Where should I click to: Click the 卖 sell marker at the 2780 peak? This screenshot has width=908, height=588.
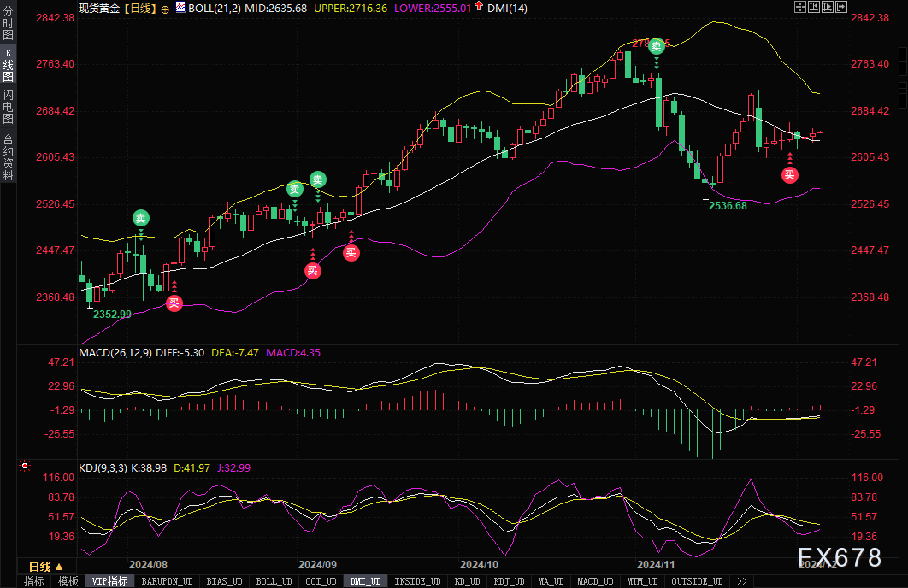click(x=656, y=46)
